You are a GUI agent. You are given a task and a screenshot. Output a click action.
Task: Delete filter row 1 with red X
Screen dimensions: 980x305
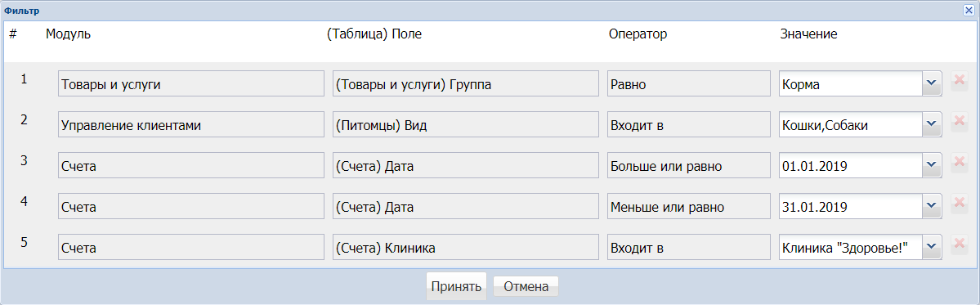click(x=959, y=81)
